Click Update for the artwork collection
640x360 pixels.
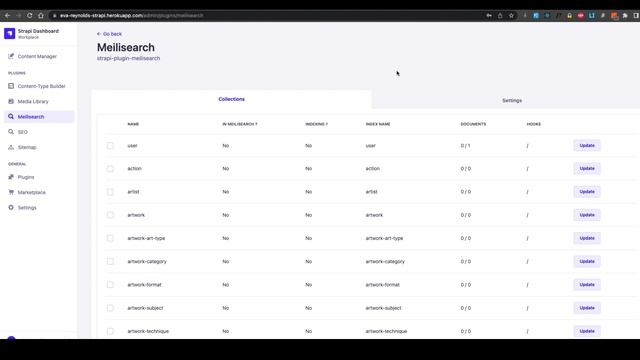[587, 215]
